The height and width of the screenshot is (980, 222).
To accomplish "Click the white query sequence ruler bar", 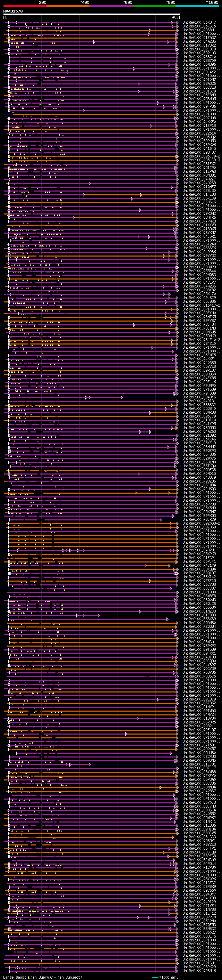I will (91, 15).
